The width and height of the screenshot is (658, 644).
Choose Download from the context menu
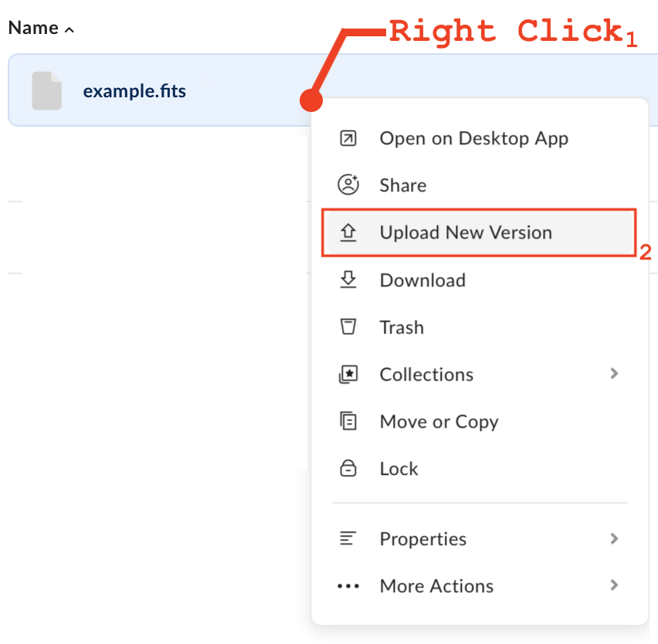[x=422, y=280]
